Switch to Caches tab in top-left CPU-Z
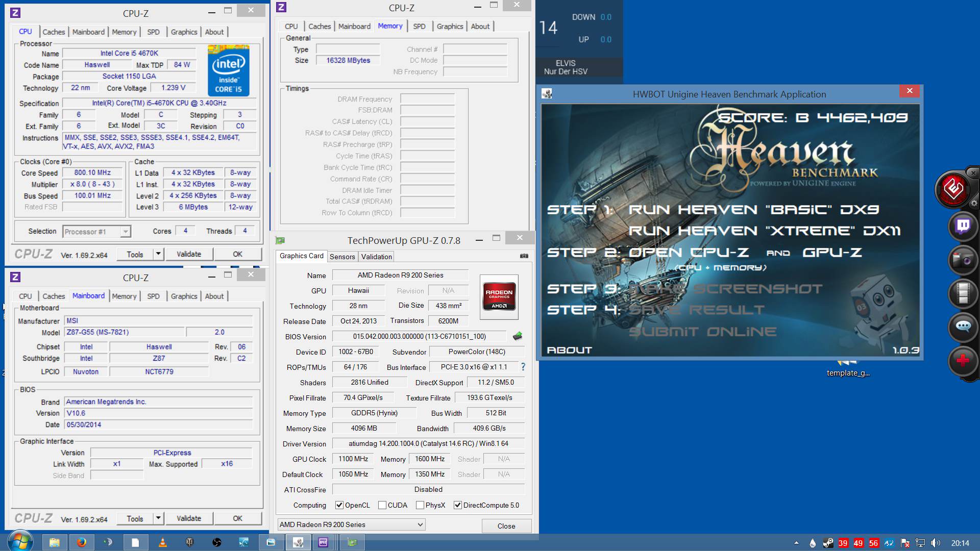The width and height of the screenshot is (980, 551). click(54, 32)
